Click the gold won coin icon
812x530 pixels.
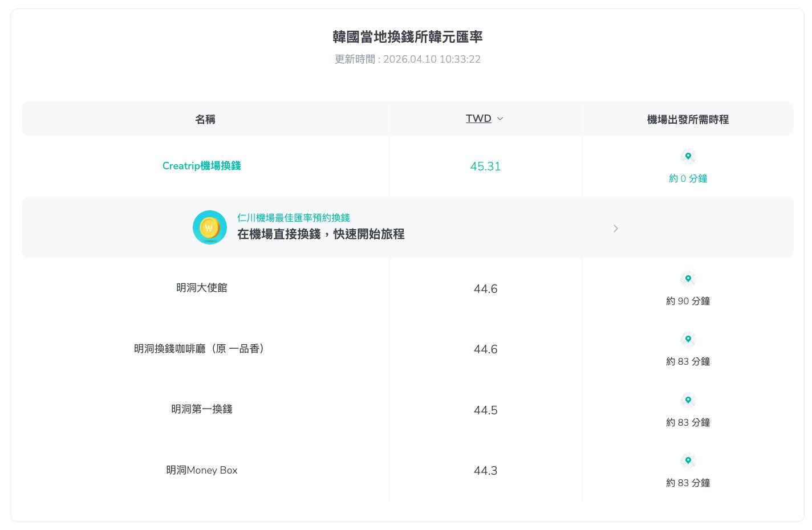click(x=210, y=227)
